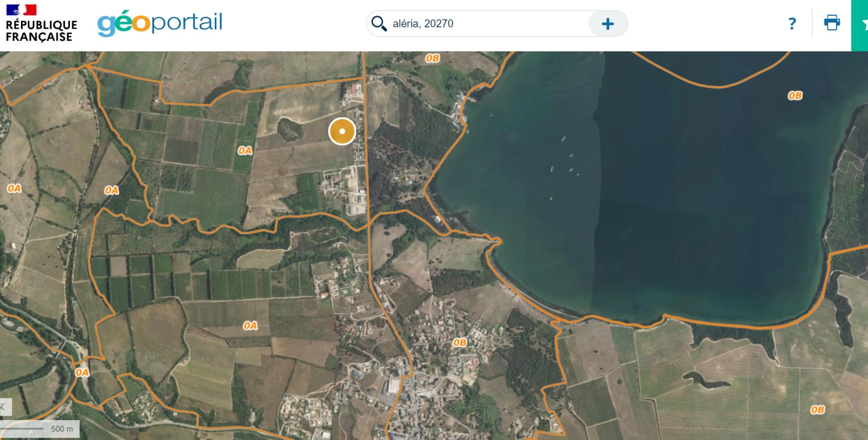This screenshot has width=868, height=440.
Task: Click the OA label just left of the orange marker
Action: (245, 151)
